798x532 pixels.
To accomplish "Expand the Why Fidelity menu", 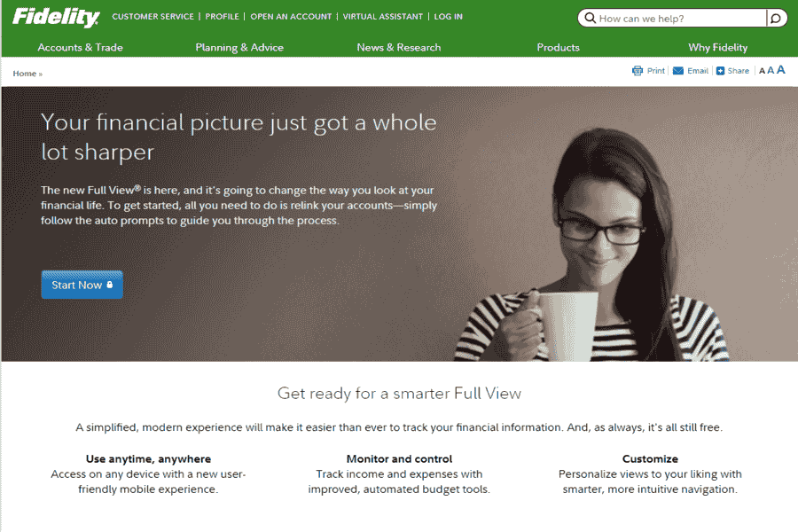I will pos(718,47).
